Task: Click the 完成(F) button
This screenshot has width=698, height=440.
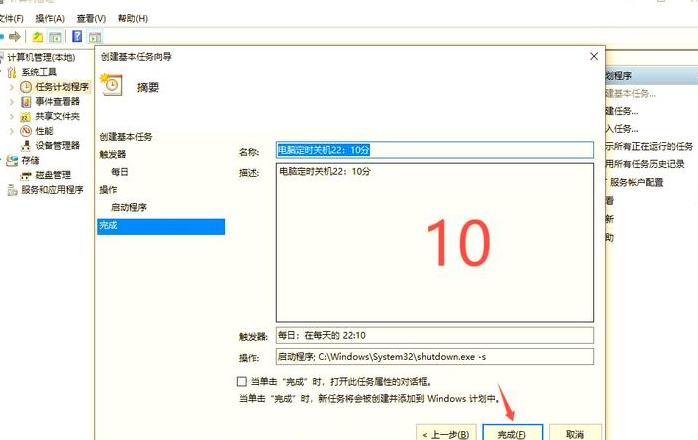Action: pyautogui.click(x=512, y=433)
